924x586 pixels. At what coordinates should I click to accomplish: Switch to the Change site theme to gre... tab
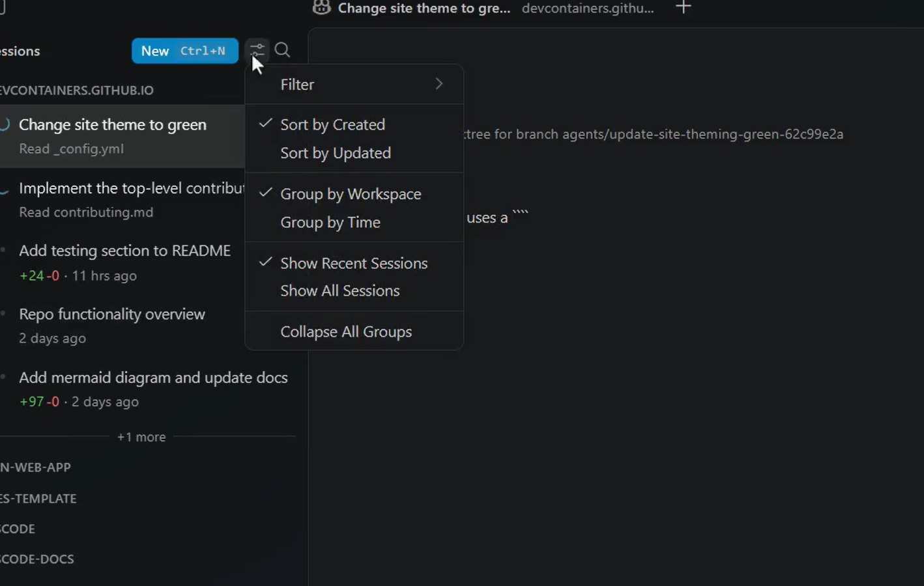pyautogui.click(x=424, y=8)
